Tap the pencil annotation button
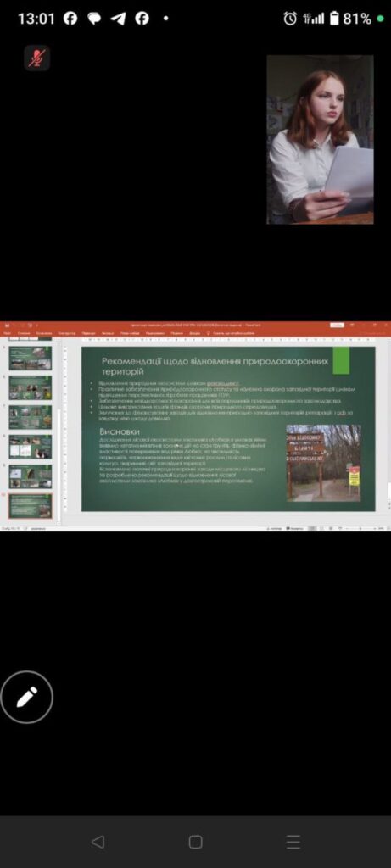 [x=26, y=697]
